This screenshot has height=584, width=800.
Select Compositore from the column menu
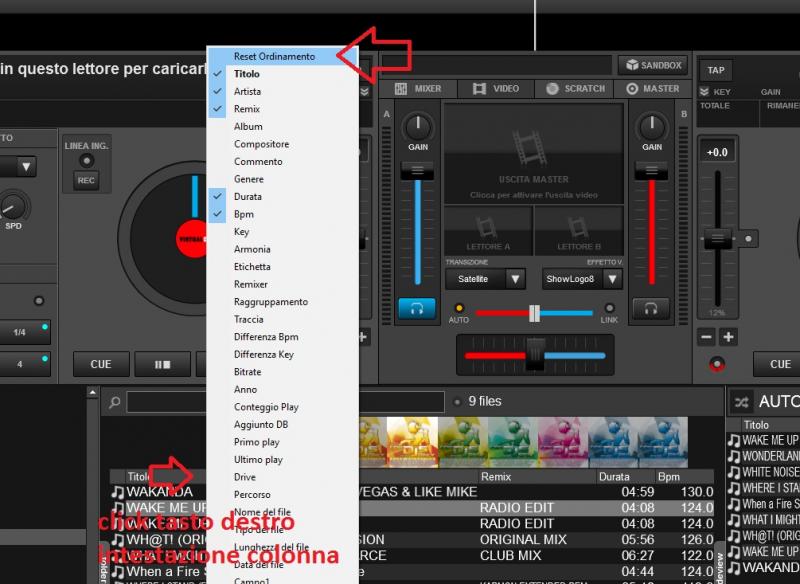[283, 144]
